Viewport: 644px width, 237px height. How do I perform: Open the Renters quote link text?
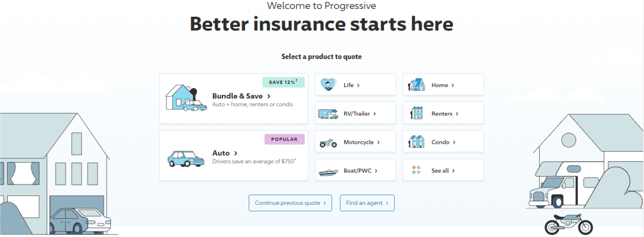pyautogui.click(x=442, y=113)
